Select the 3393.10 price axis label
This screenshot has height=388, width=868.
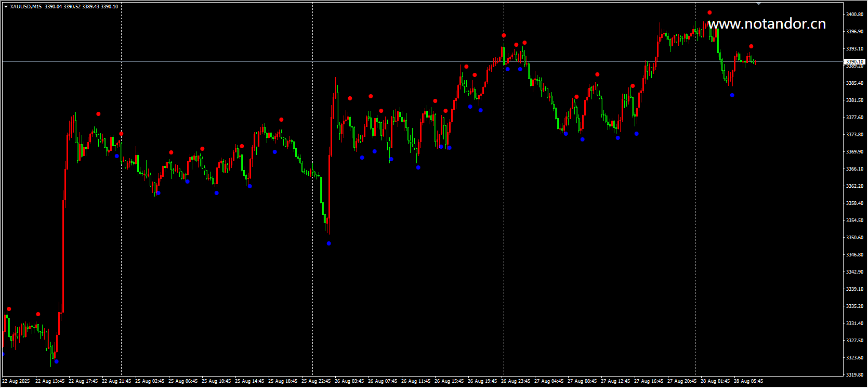click(854, 49)
